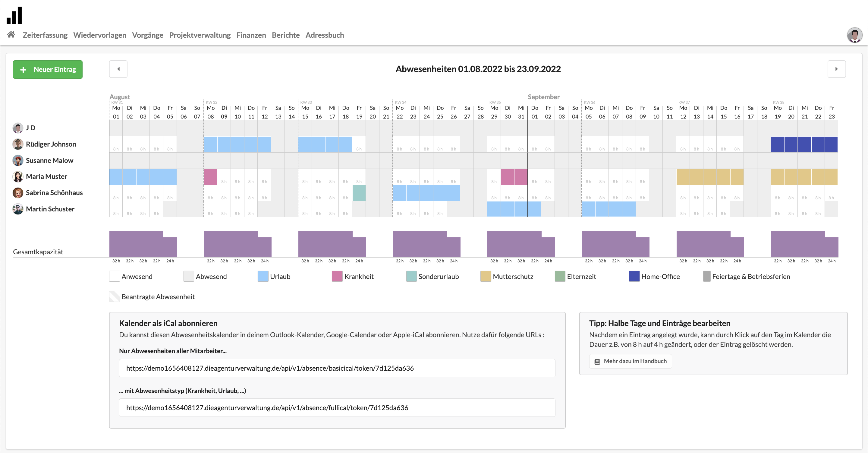Image resolution: width=868 pixels, height=453 pixels.
Task: Go to previous period with left arrow
Action: tap(118, 69)
